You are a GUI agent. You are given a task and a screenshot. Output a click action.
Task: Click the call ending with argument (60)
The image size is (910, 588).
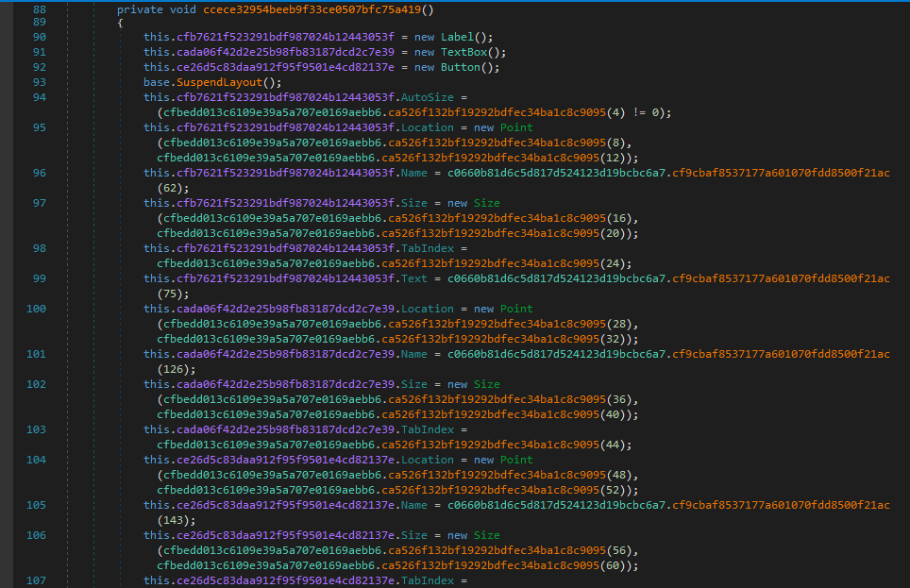[395, 565]
